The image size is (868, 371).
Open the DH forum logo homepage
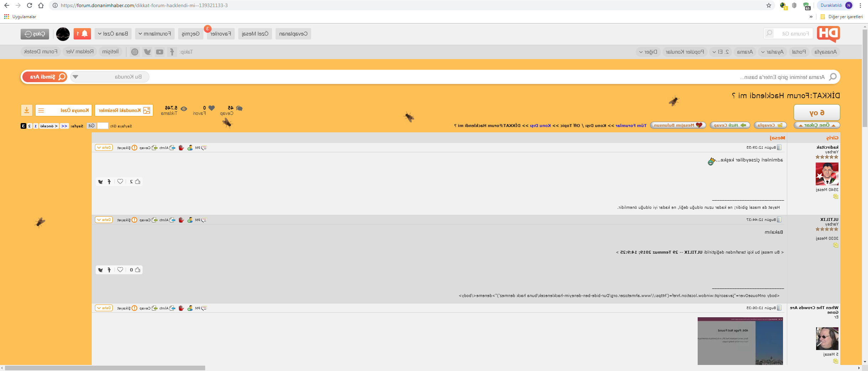tap(828, 34)
